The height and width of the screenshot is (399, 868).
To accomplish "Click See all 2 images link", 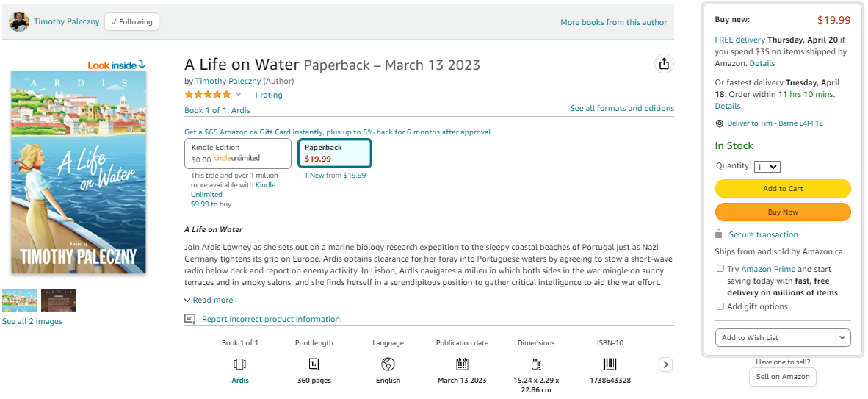I will [32, 321].
